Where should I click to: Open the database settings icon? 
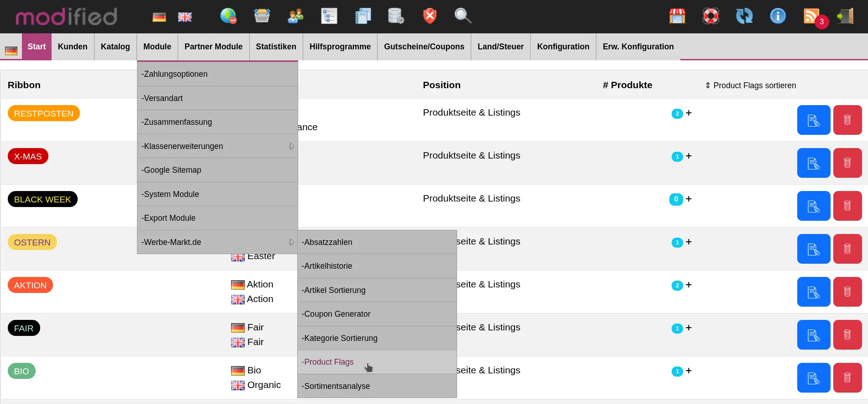(x=395, y=16)
